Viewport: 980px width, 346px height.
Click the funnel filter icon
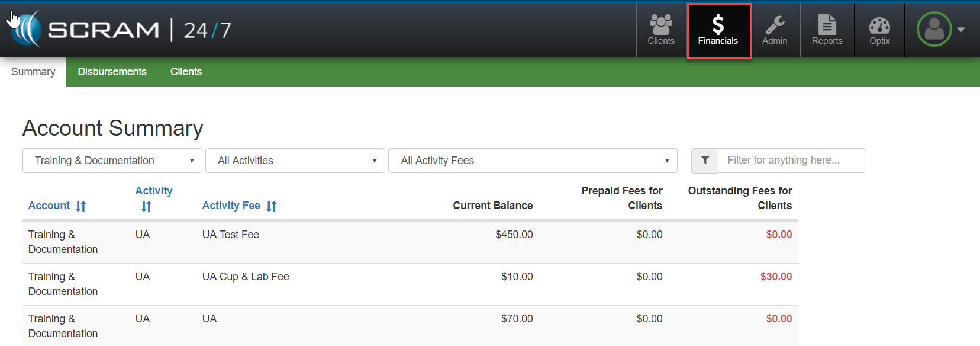pos(705,161)
